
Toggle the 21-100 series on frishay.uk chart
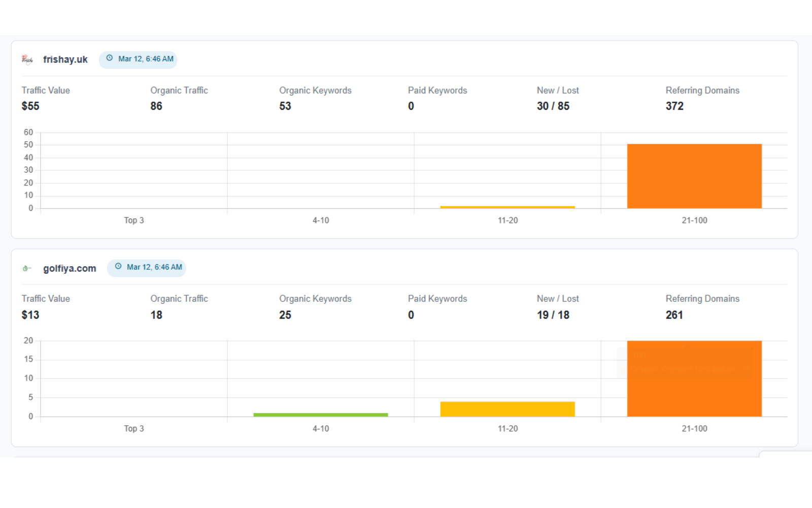tap(695, 220)
